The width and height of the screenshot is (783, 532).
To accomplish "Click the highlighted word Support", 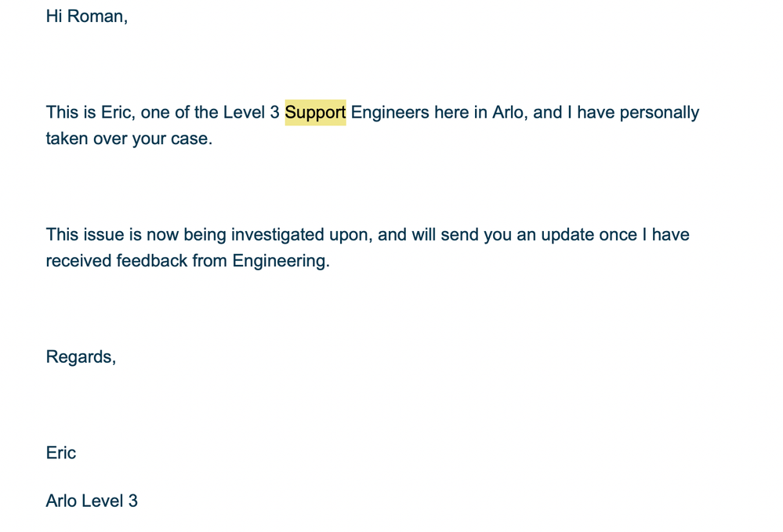I will pos(315,113).
